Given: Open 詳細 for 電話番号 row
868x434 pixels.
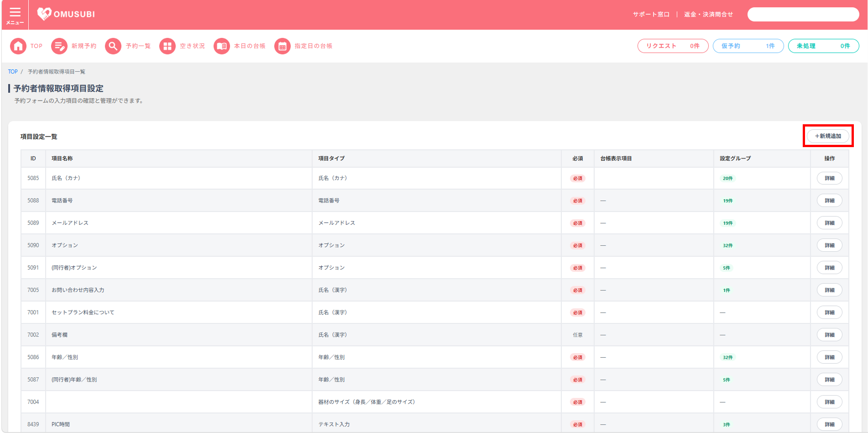Looking at the screenshot, I should (830, 201).
